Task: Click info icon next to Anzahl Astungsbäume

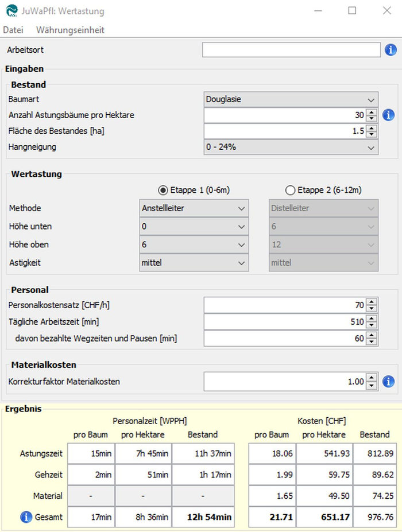Action: [388, 115]
